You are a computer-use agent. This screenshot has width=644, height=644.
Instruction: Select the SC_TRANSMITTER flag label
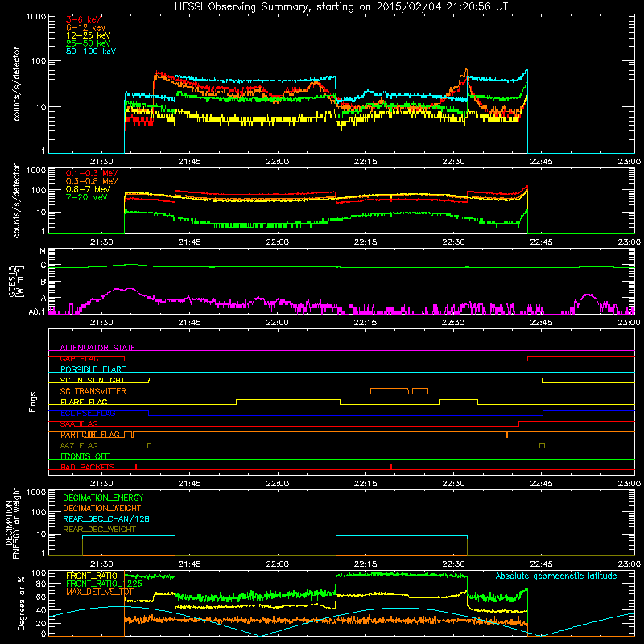93,391
